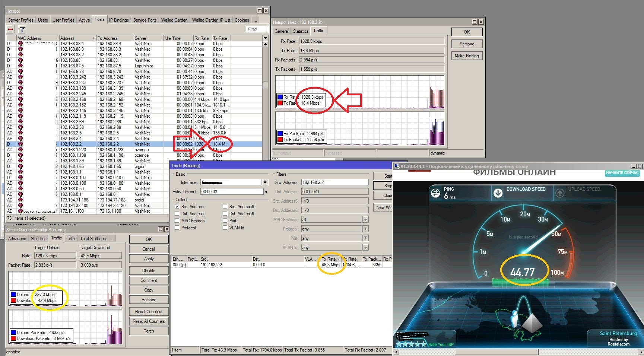644x356 pixels.
Task: Click the host icon in the 192.168.88.3 row
Action: [20, 49]
